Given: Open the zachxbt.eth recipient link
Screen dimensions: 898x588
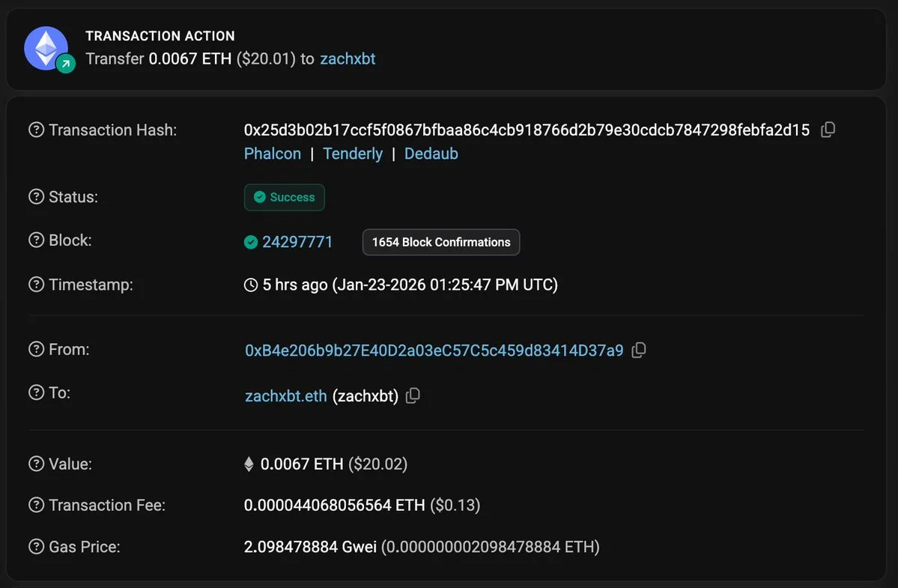Looking at the screenshot, I should tap(286, 396).
